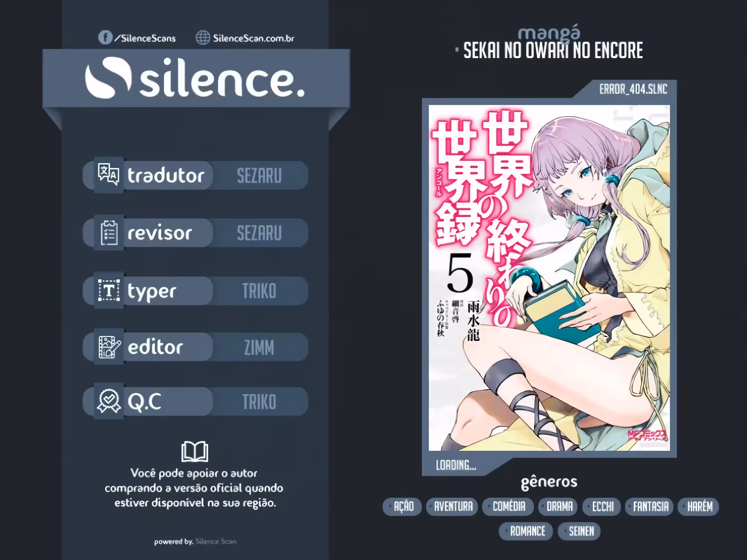Select the revisor label
The image size is (747, 560).
160,233
